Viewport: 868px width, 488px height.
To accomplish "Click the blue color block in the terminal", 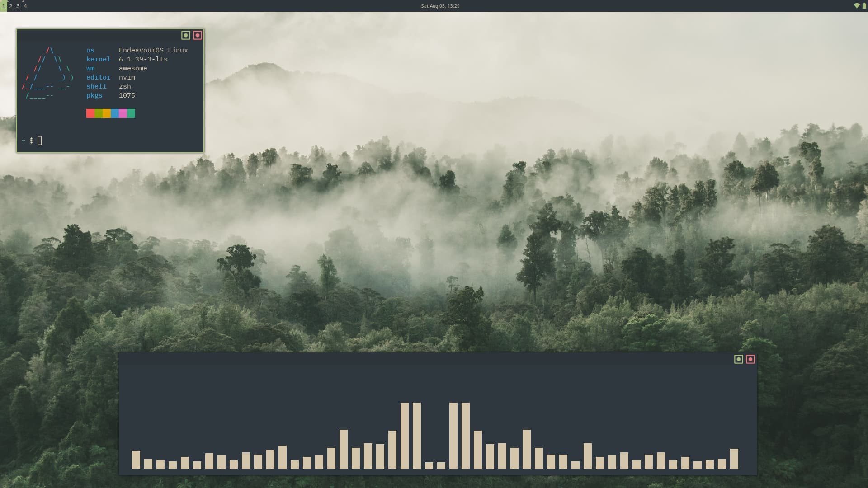I will (x=115, y=113).
